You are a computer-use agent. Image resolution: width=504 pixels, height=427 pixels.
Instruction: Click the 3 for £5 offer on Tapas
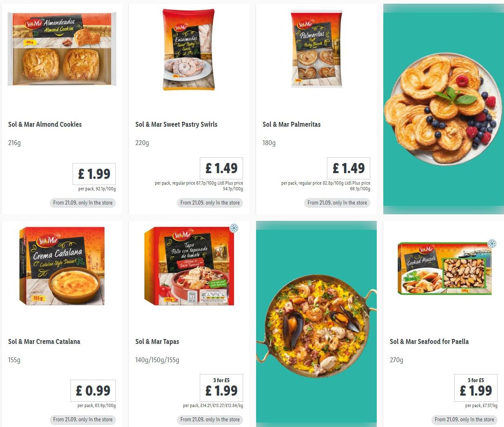[x=221, y=380]
